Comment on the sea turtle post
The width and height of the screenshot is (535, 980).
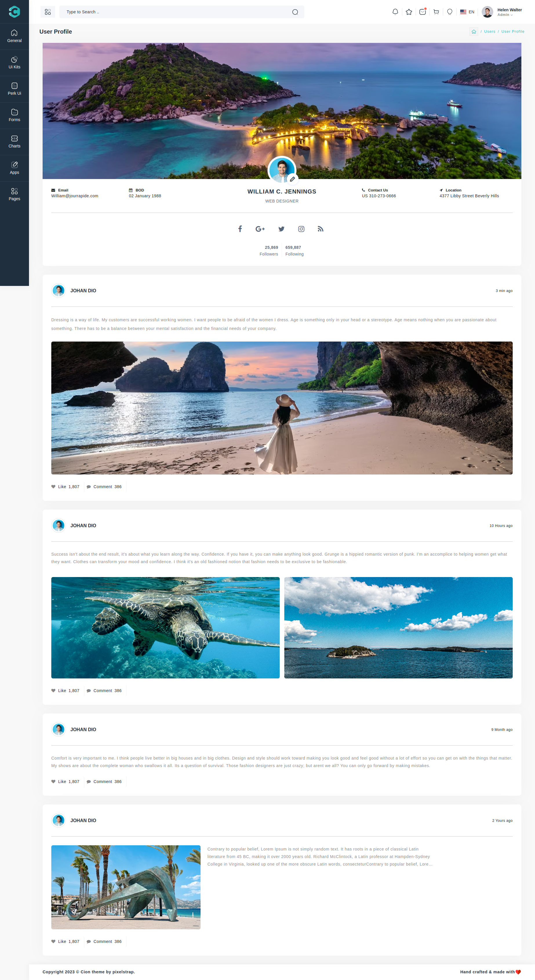coord(104,691)
